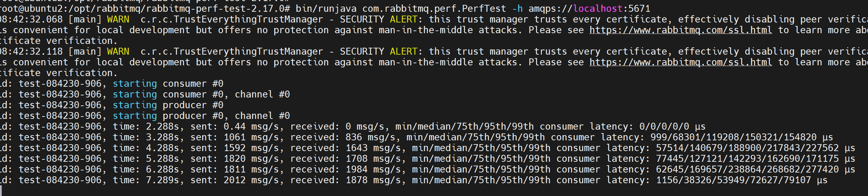
Task: Click "starting" on the "consumer #0, channel #0" line
Action: coord(135,94)
